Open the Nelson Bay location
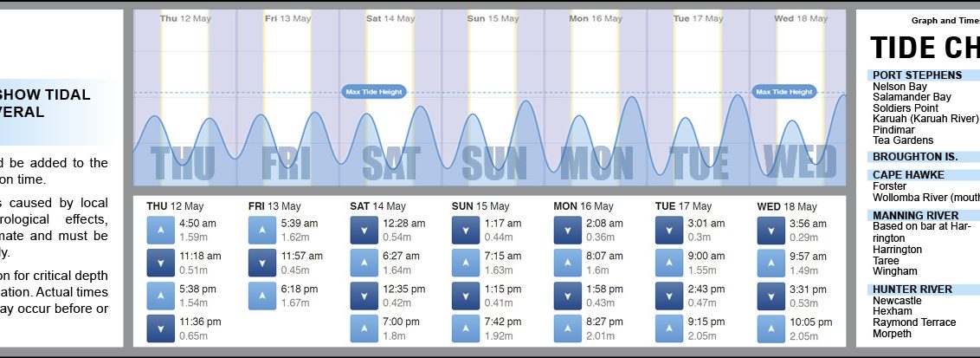This screenshot has width=980, height=358. pos(899,87)
